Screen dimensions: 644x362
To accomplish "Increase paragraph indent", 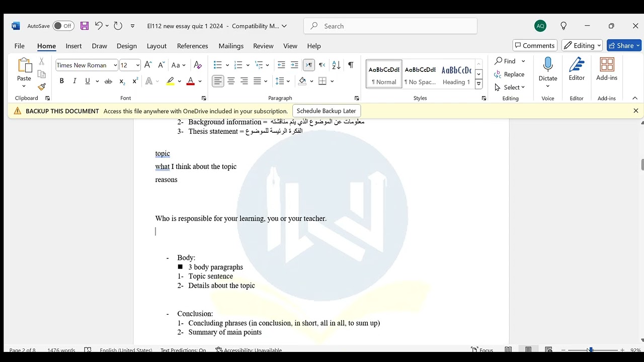I will coord(294,65).
